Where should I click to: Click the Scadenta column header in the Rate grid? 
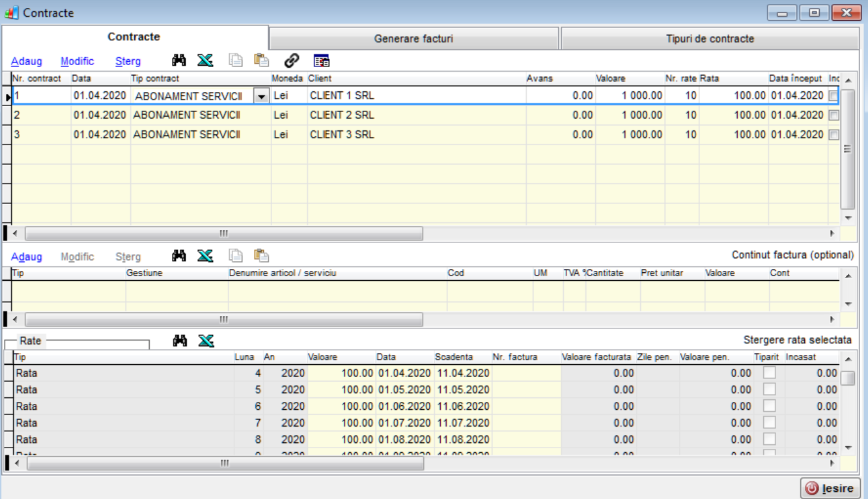(462, 357)
